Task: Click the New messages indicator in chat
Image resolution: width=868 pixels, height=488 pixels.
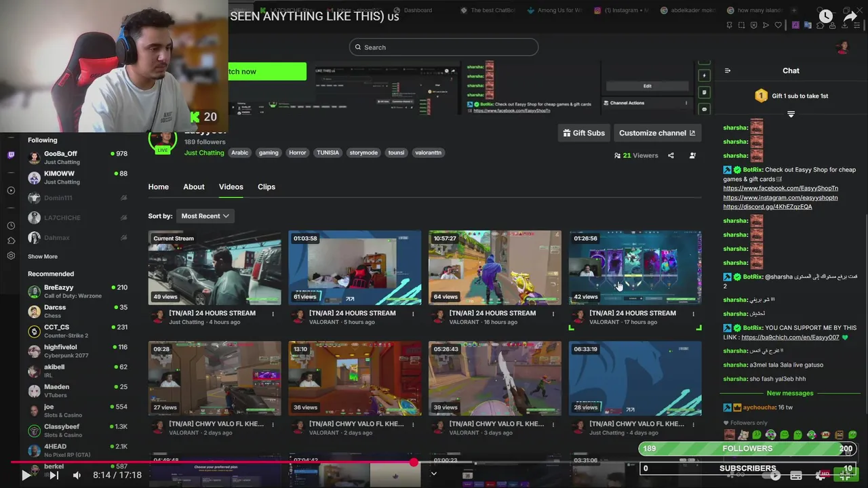Action: click(790, 393)
